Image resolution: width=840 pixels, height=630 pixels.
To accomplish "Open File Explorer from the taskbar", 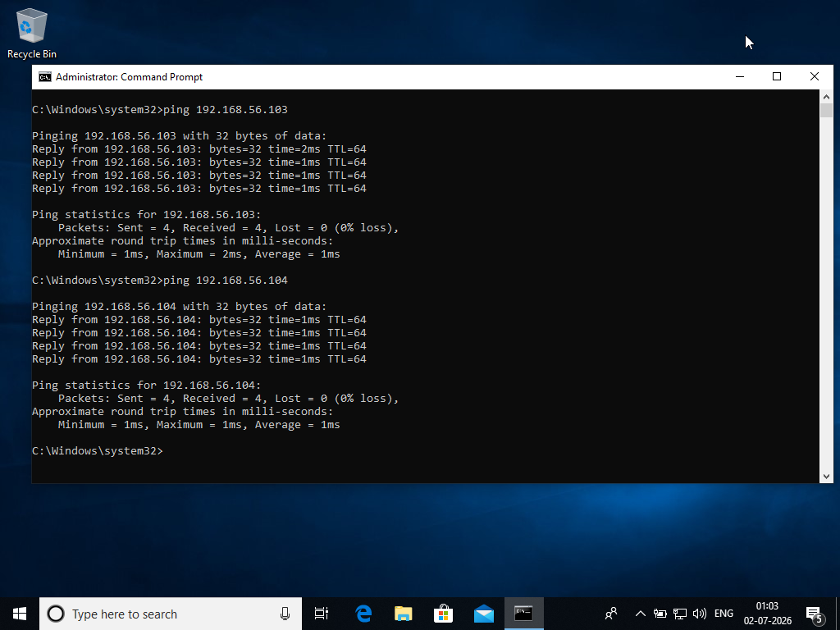I will 404,614.
